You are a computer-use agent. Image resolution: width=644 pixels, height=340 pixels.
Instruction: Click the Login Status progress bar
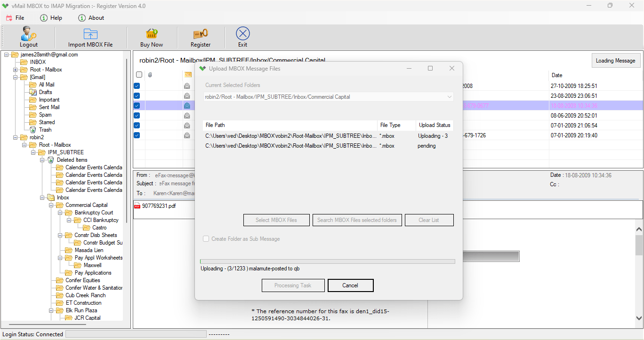pos(136,334)
